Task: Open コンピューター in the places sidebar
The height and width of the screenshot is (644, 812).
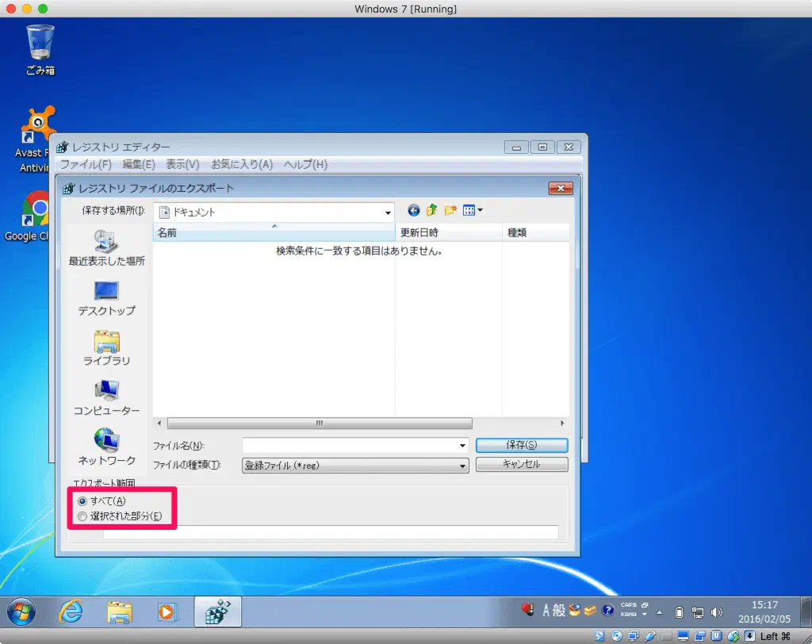Action: click(107, 397)
